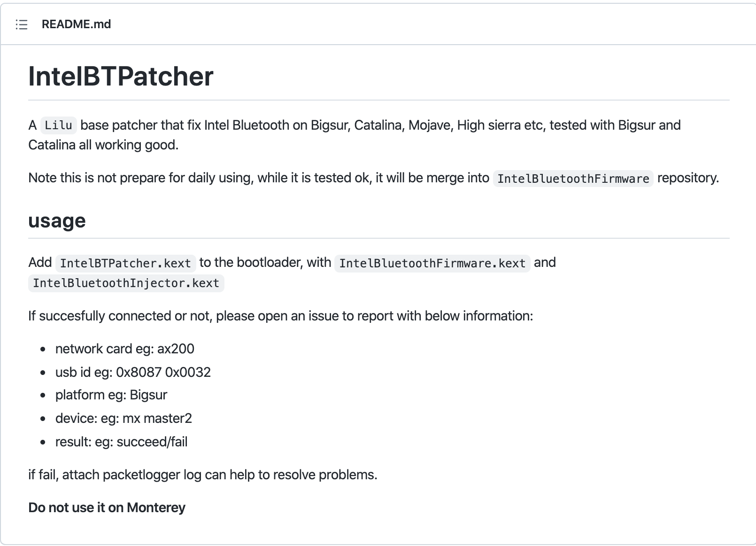Click the list outline icon beside README.md

tap(21, 24)
